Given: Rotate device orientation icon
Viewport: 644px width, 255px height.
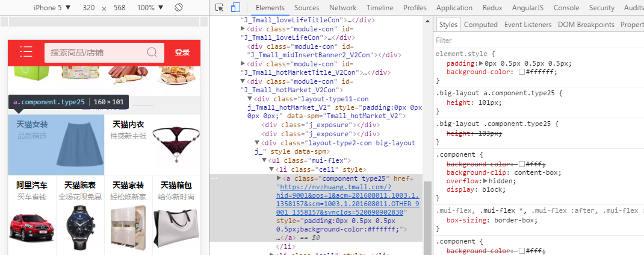Looking at the screenshot, I should click(178, 7).
